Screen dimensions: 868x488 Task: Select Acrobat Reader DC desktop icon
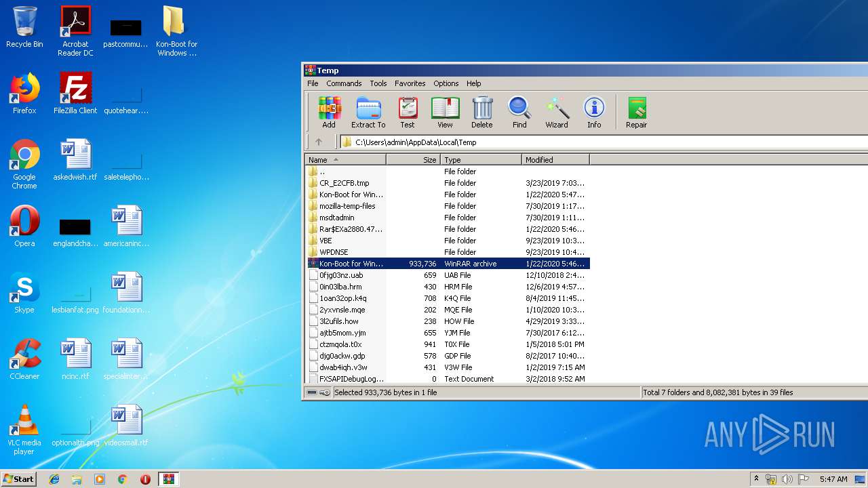(75, 31)
